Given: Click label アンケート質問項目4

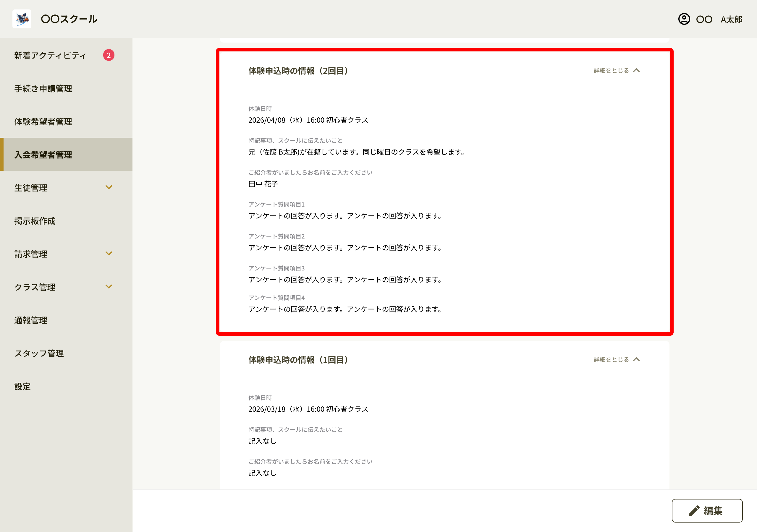Looking at the screenshot, I should [276, 298].
